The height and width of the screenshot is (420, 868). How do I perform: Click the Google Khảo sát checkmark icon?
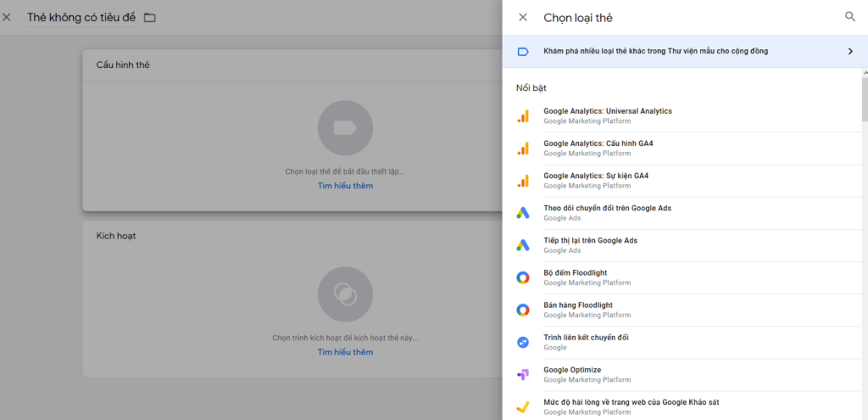click(x=523, y=407)
